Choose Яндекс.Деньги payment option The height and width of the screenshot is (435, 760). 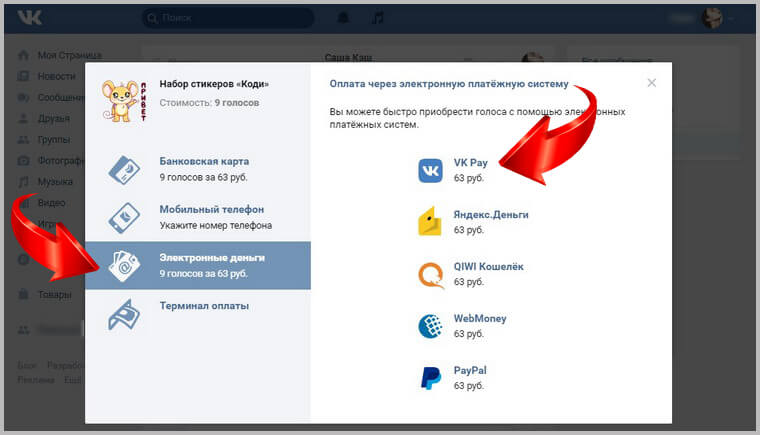pos(473,222)
